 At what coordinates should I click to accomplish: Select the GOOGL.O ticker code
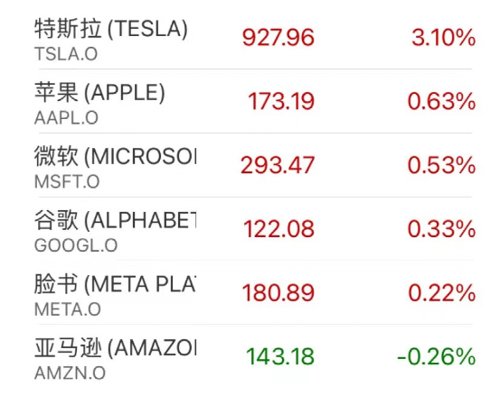(76, 246)
